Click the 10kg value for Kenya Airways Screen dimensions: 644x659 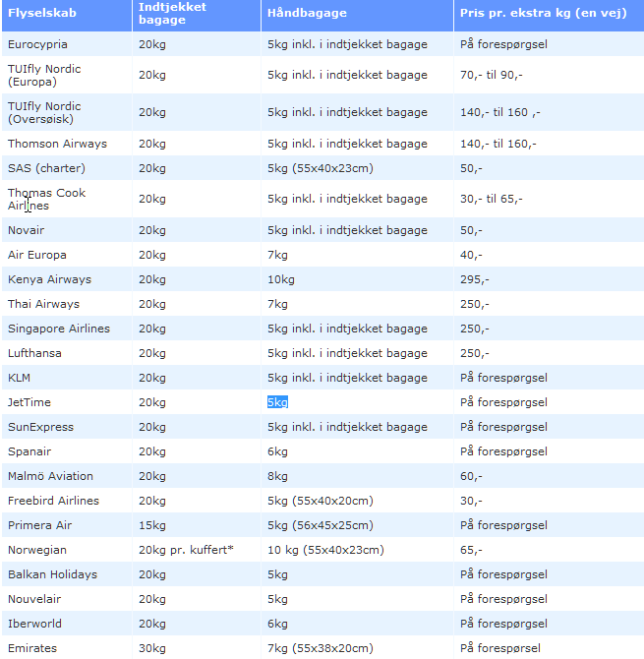click(x=280, y=279)
